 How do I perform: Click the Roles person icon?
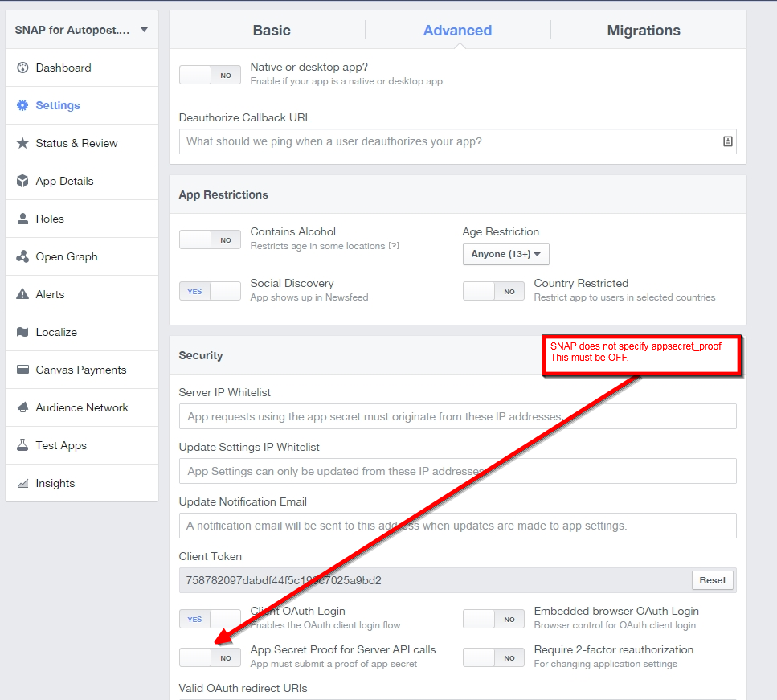click(x=22, y=219)
